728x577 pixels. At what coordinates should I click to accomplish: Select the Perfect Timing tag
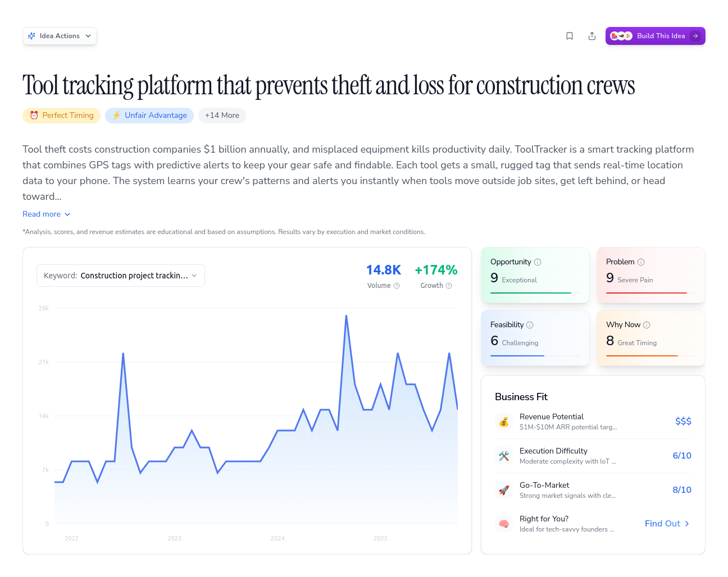pos(61,115)
